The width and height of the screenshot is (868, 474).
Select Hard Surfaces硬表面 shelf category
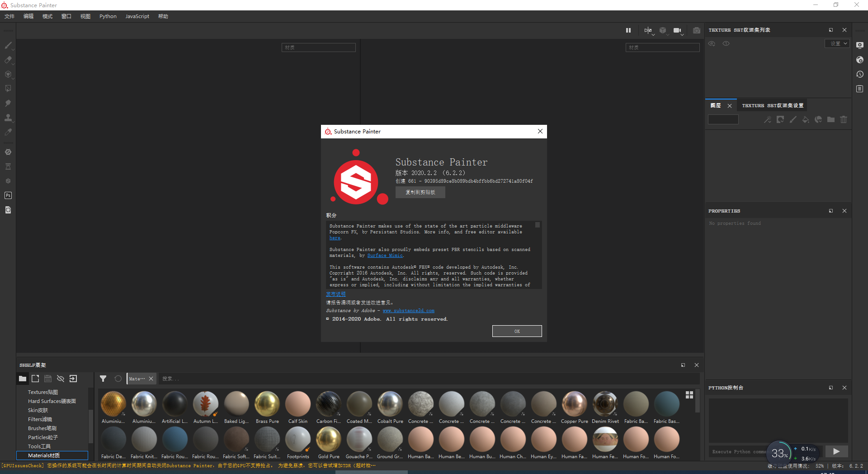[52, 401]
